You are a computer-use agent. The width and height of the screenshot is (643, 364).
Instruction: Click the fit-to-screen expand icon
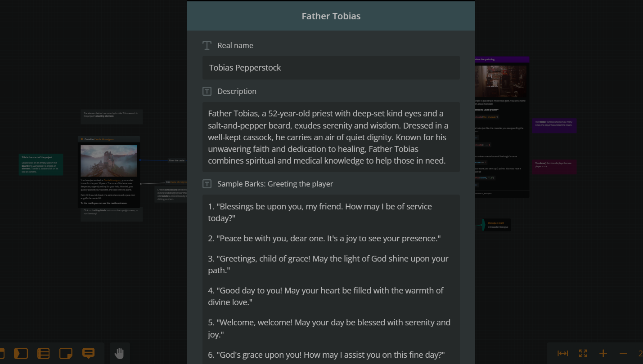(583, 353)
